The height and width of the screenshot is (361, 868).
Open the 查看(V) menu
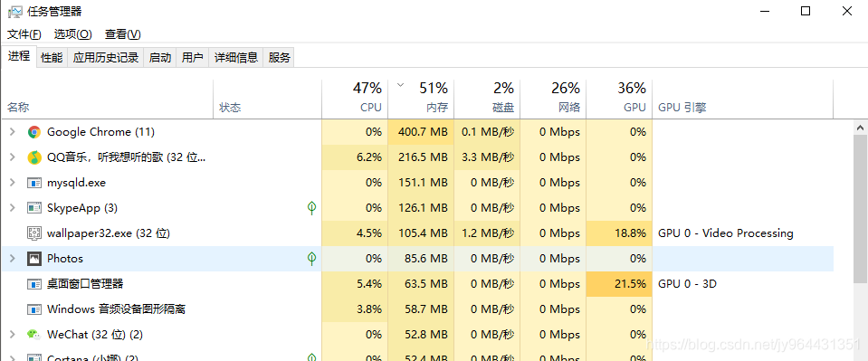[123, 34]
